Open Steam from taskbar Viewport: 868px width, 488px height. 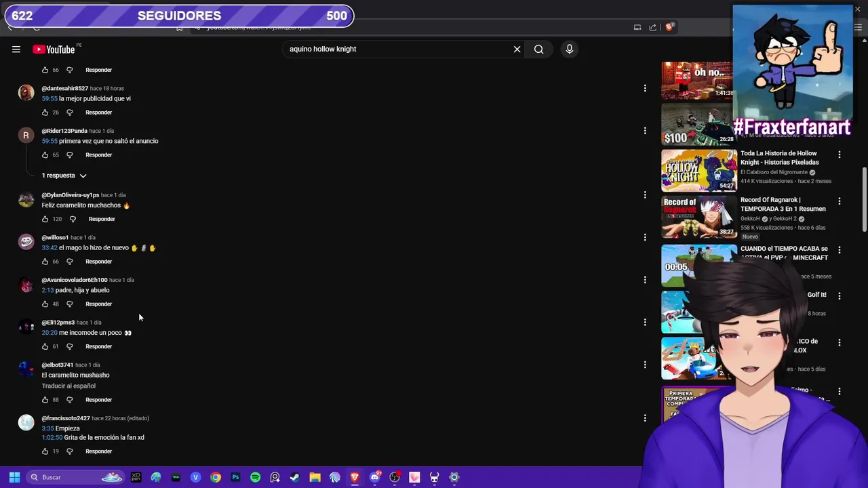pos(295,477)
